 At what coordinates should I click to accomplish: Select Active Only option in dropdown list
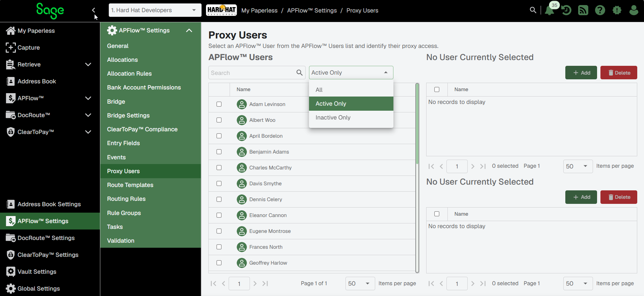[351, 104]
